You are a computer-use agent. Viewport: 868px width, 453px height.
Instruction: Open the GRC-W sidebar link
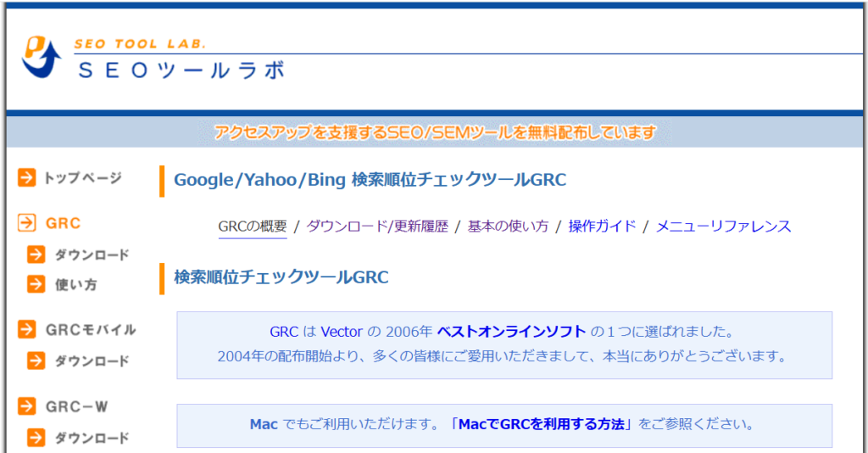pos(77,406)
